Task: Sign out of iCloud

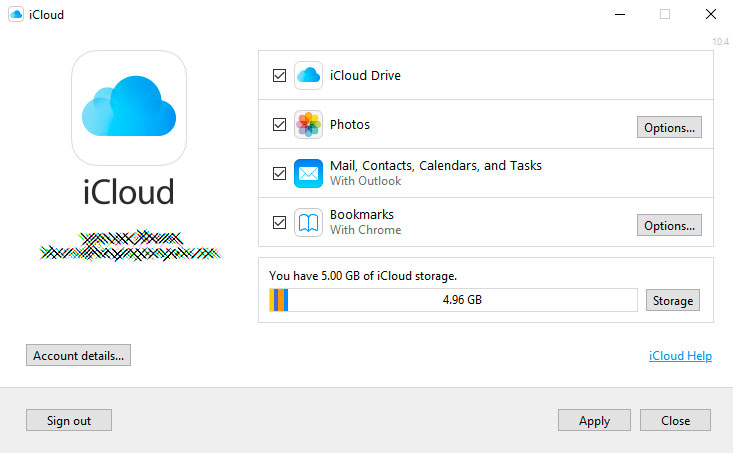Action: (69, 420)
